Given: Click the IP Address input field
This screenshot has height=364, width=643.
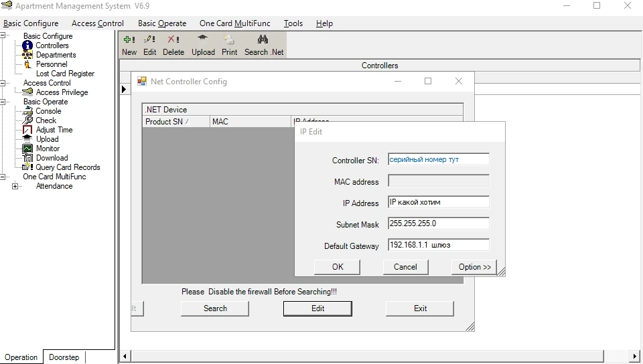Looking at the screenshot, I should click(x=438, y=202).
